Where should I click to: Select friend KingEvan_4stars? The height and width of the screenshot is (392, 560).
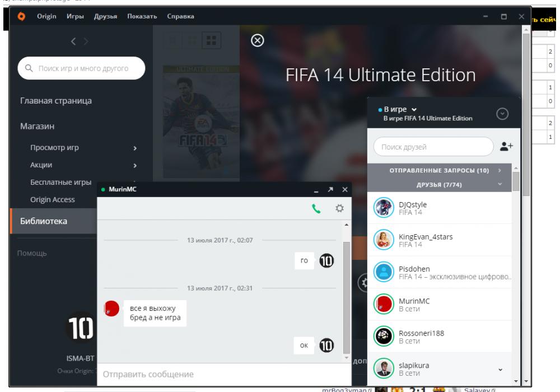[x=439, y=240]
